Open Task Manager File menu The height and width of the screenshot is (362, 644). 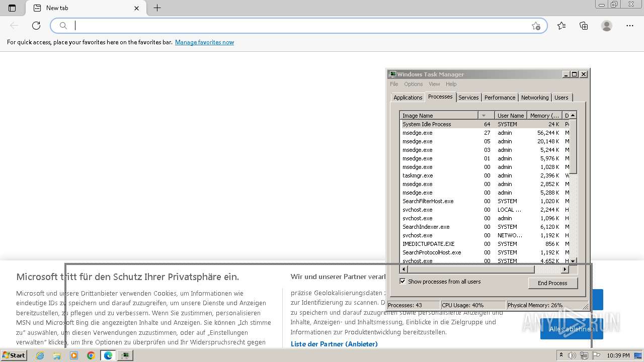point(394,84)
